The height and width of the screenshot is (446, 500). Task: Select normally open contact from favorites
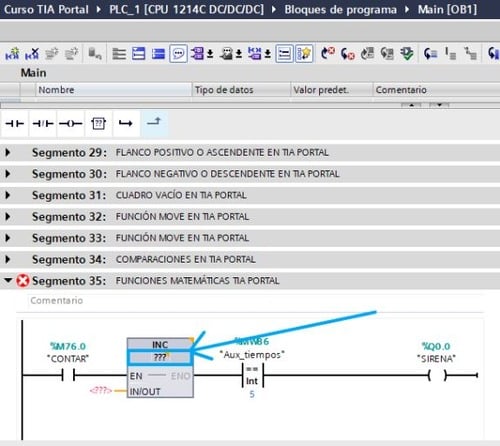coord(15,124)
